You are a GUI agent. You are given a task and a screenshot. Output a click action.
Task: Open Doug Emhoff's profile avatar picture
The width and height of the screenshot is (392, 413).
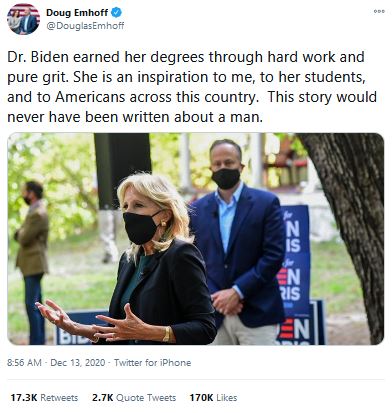(x=23, y=19)
